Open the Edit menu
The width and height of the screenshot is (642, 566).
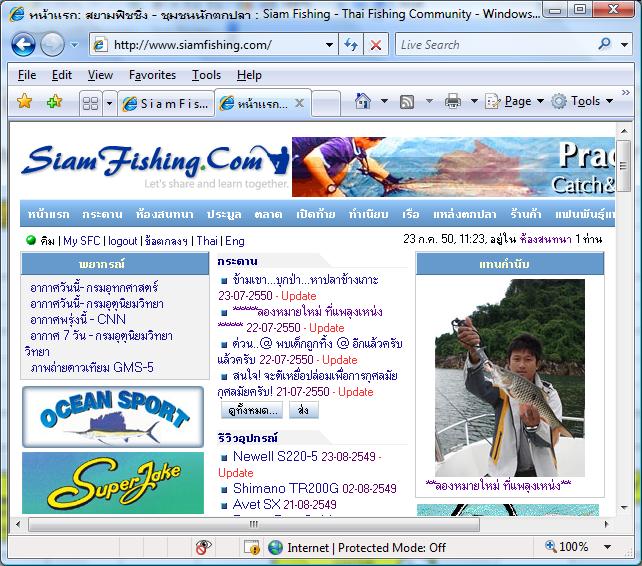[62, 75]
